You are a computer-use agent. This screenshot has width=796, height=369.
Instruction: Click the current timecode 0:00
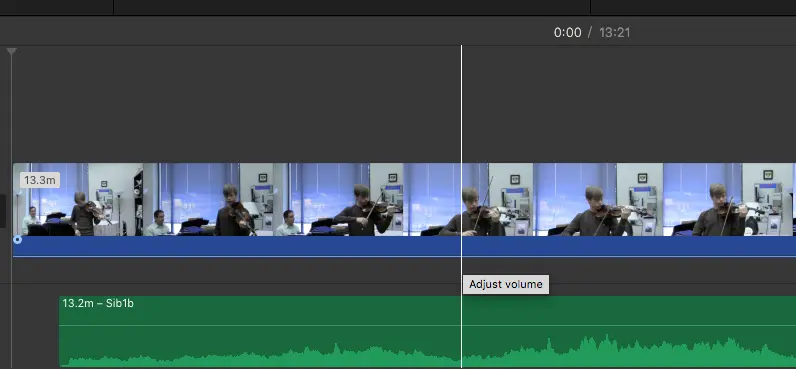[x=567, y=32]
